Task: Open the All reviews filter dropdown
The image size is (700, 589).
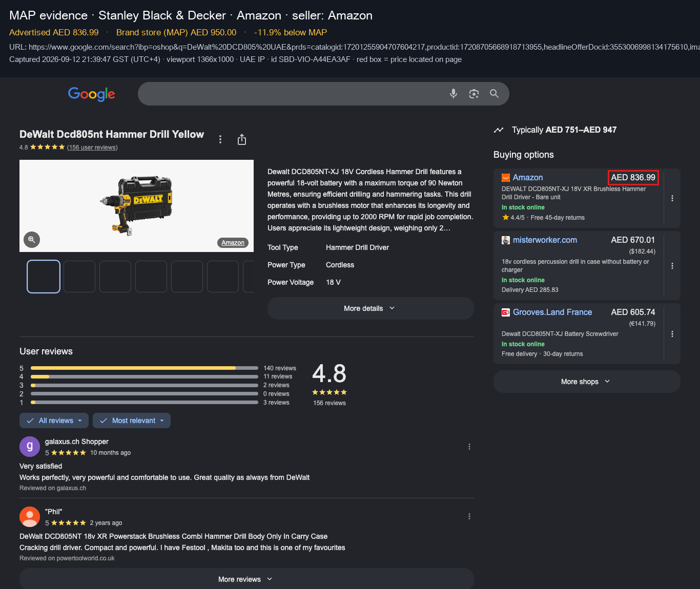Action: coord(54,420)
